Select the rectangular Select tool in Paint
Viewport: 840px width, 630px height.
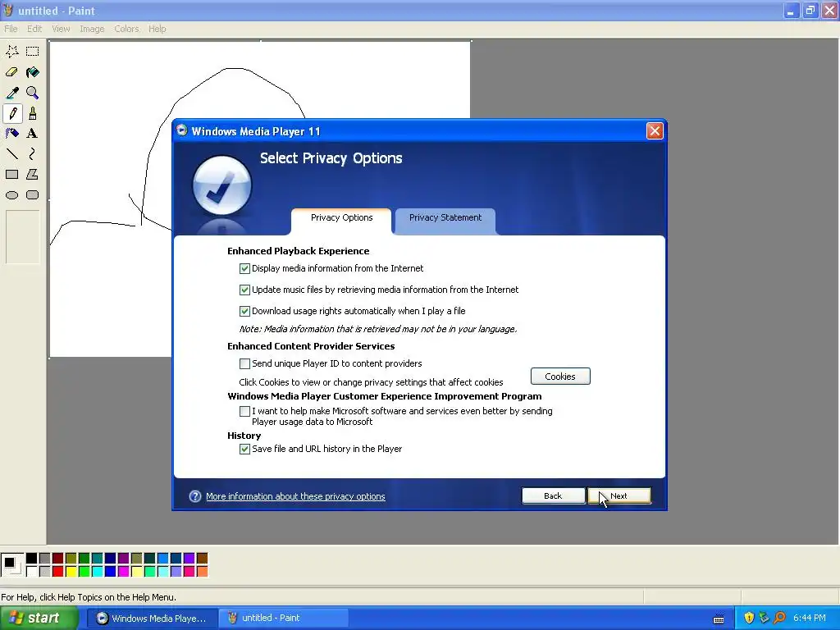(x=33, y=52)
